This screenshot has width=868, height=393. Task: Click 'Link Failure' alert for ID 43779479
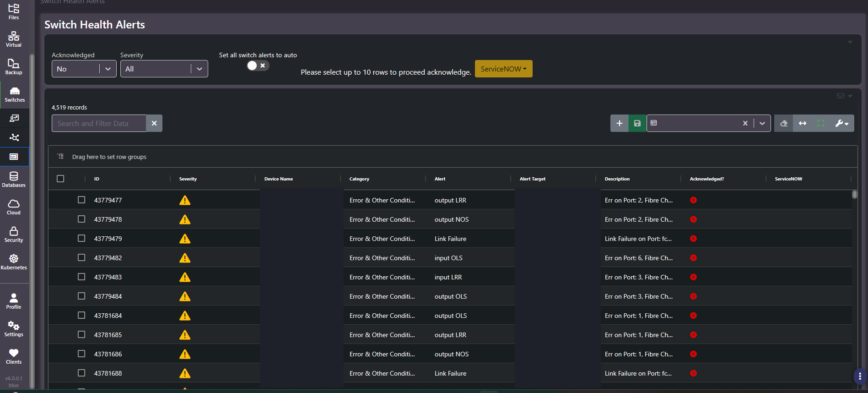click(450, 239)
